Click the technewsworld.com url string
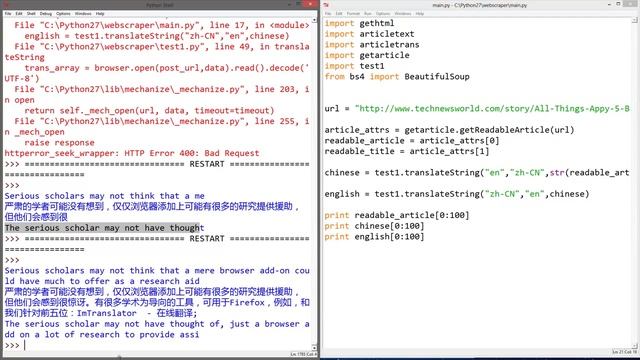 pyautogui.click(x=492, y=109)
